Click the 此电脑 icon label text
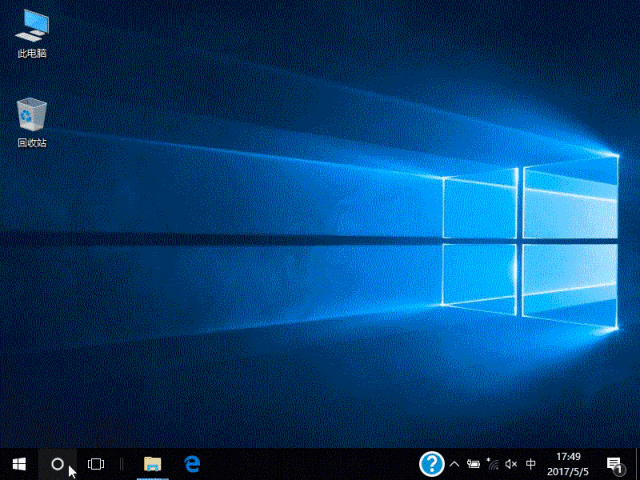Viewport: 640px width, 480px height. [32, 53]
